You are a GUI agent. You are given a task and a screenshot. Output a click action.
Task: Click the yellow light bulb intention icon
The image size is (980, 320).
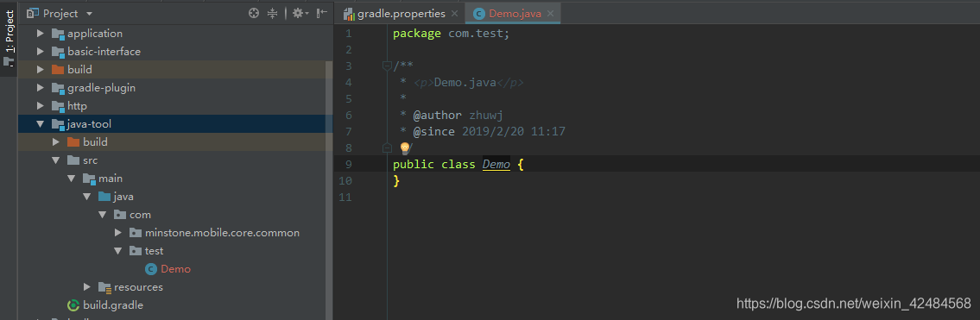click(x=404, y=147)
